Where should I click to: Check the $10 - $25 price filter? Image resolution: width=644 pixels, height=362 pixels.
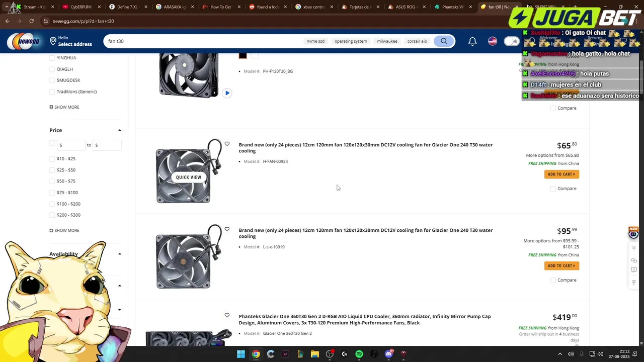[52, 159]
